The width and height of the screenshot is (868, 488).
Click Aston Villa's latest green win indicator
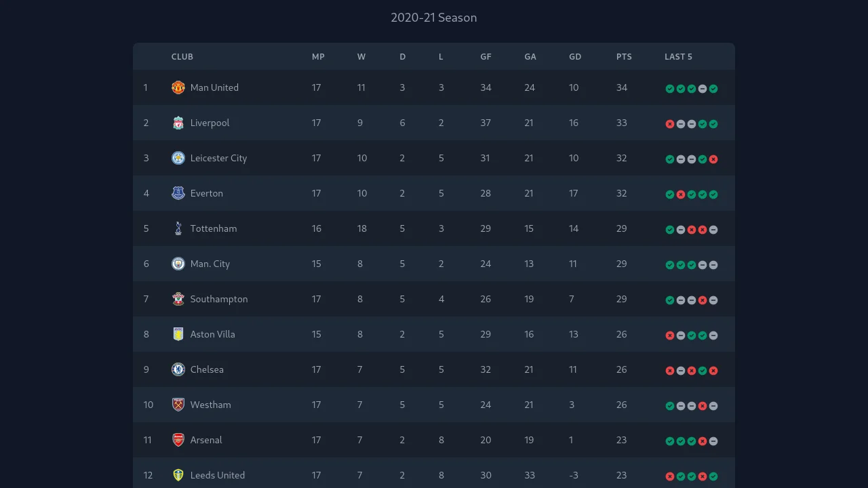[x=703, y=335]
